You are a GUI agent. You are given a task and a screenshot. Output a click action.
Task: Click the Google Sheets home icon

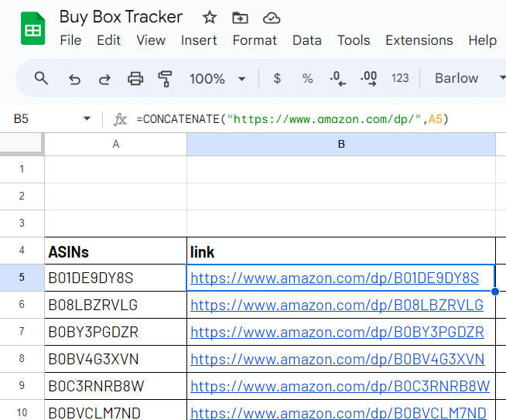(32, 29)
